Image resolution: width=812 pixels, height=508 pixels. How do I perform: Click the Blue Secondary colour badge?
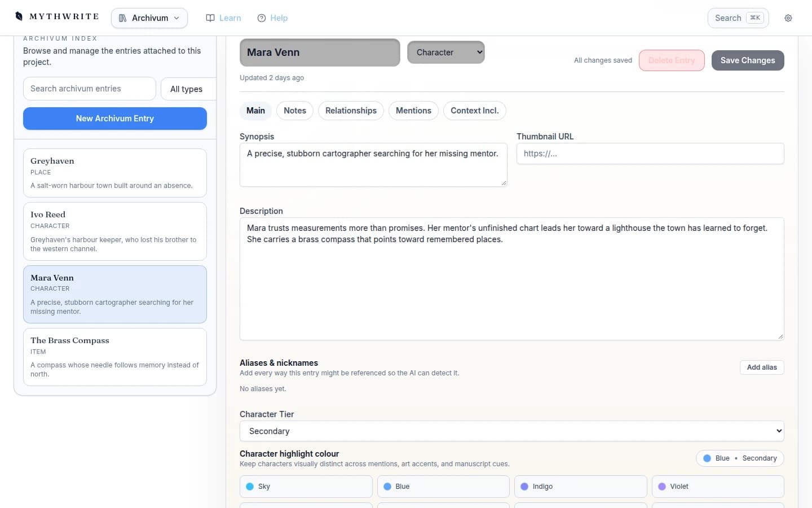click(x=740, y=458)
